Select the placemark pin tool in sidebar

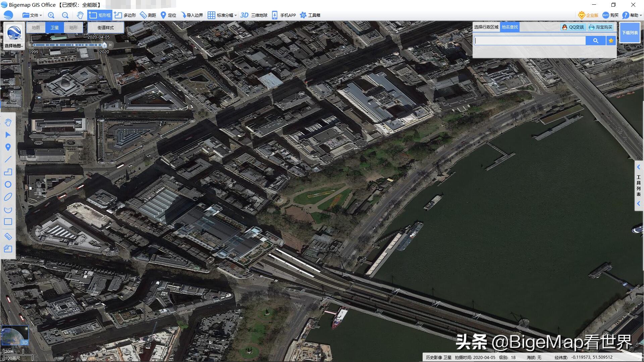pos(8,147)
